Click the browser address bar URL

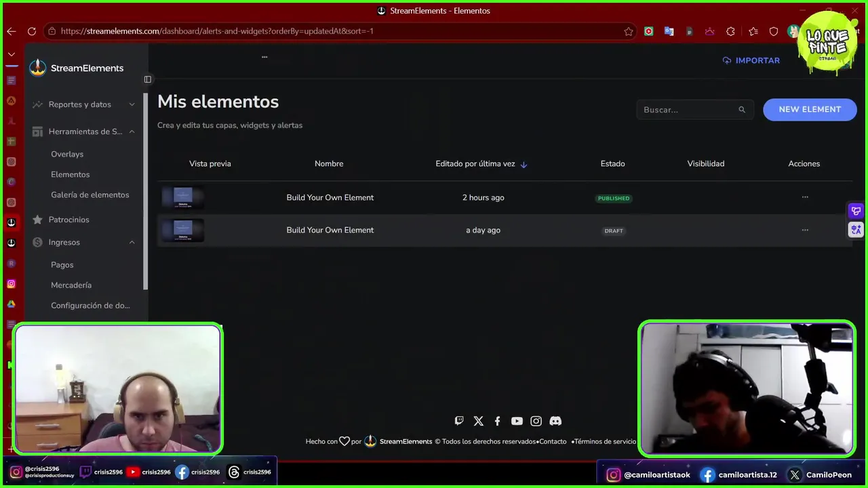[217, 31]
